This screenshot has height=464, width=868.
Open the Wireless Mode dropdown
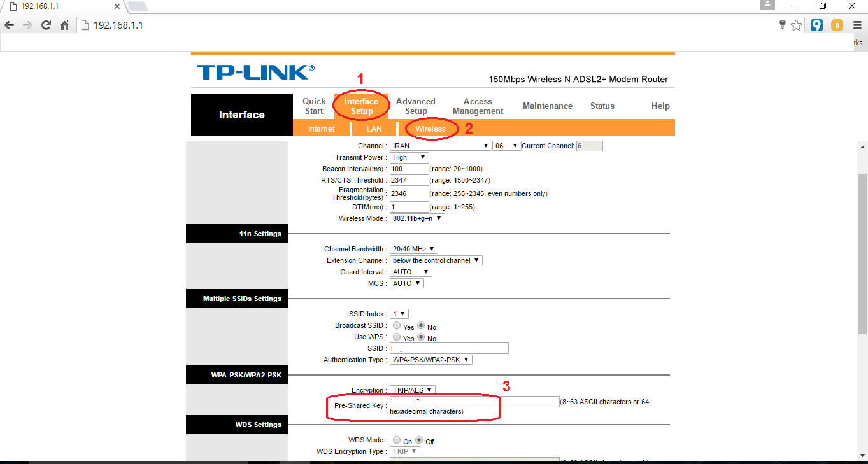(x=417, y=218)
